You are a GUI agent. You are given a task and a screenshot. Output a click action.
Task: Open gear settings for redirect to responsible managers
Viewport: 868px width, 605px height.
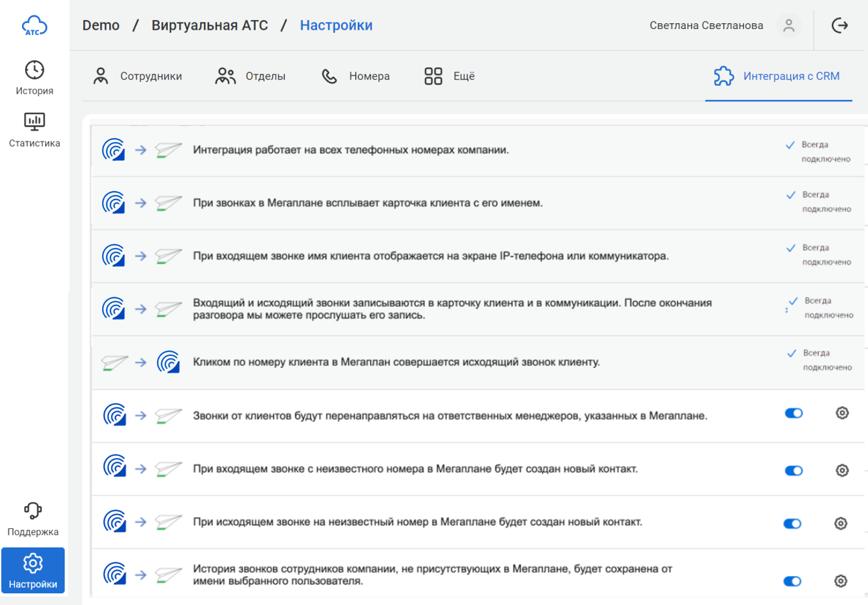click(x=842, y=413)
